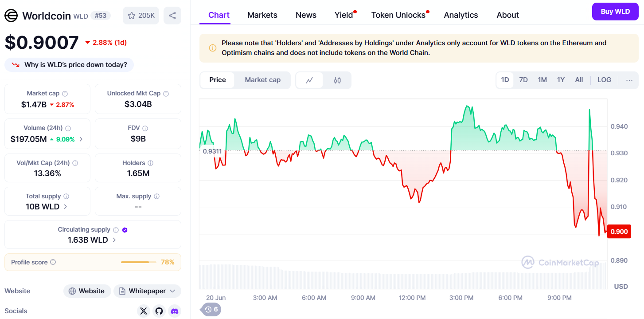Click the Buy WLD button
The image size is (644, 319).
pyautogui.click(x=615, y=12)
